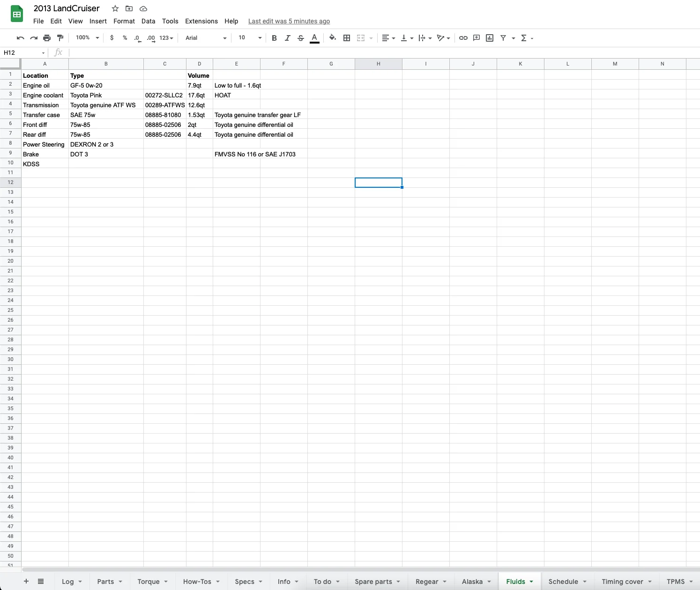Toggle strikethrough formatting
Image resolution: width=700 pixels, height=590 pixels.
[301, 38]
